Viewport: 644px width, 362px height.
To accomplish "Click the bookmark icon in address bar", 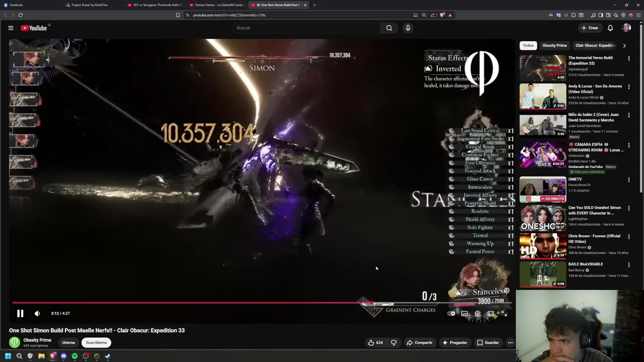I will click(x=178, y=15).
